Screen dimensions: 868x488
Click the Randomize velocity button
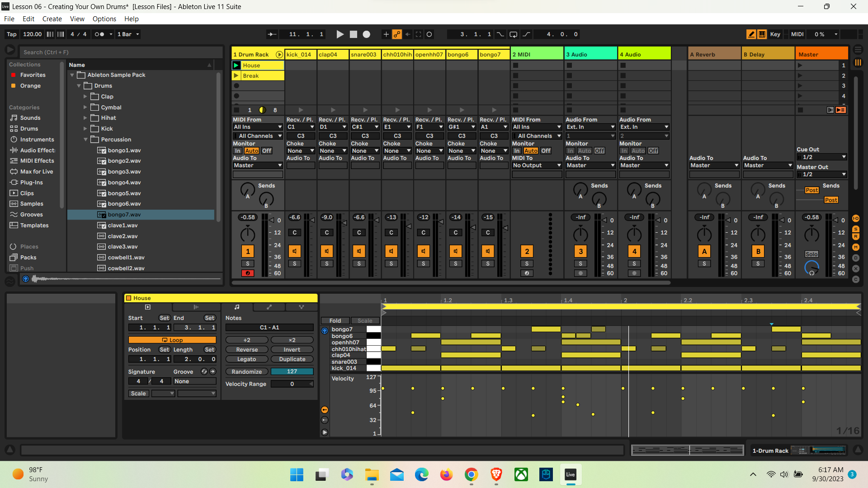click(x=247, y=372)
